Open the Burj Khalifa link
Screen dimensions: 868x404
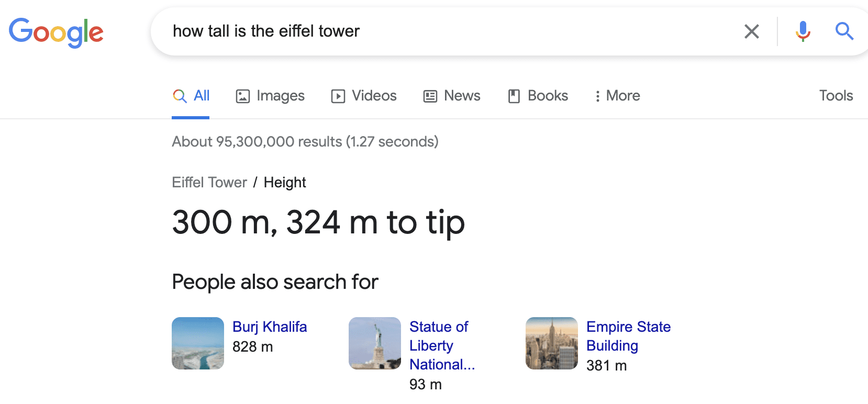pos(270,327)
